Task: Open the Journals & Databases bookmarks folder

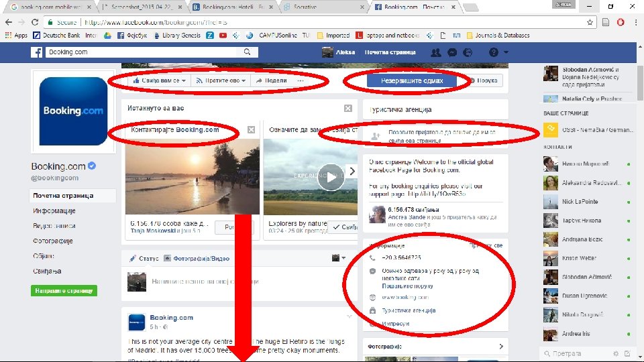Action: (498, 36)
